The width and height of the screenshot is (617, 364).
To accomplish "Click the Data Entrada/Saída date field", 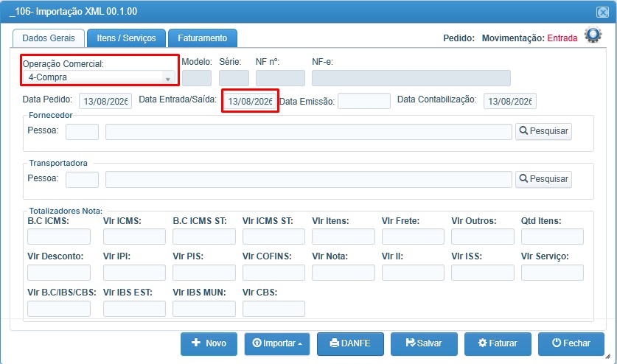I will pos(250,101).
